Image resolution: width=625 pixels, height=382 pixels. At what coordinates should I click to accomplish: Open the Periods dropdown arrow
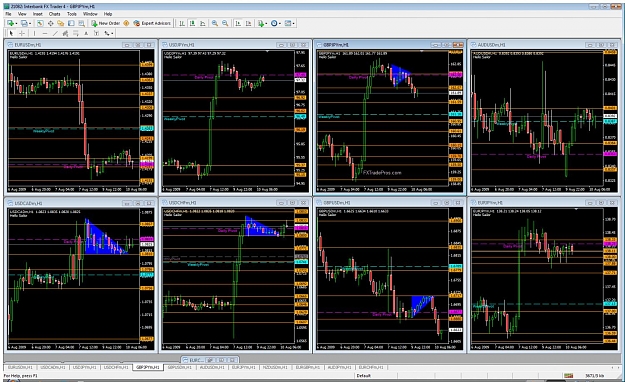(x=280, y=24)
